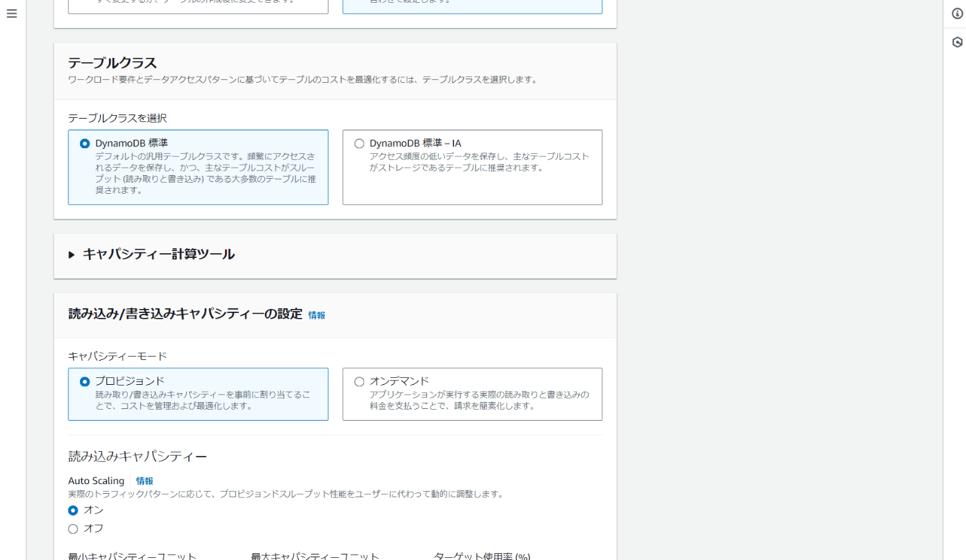Expand the キャパシティー計算ツール section
This screenshot has height=560, width=966.
(152, 254)
